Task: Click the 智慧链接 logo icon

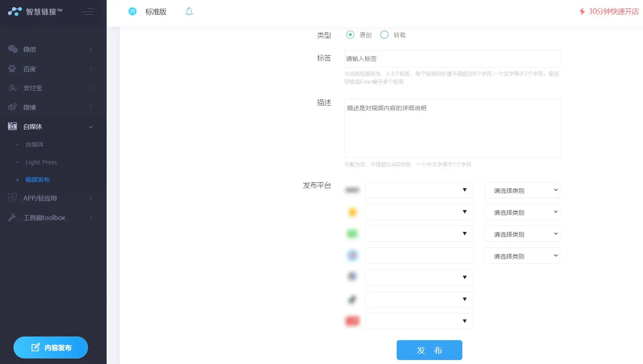Action: click(x=15, y=12)
